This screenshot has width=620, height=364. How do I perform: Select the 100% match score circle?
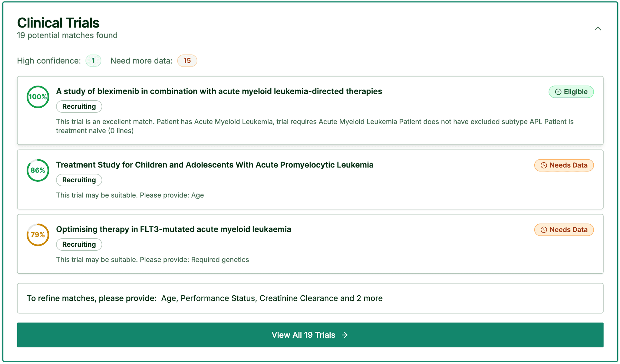tap(38, 97)
